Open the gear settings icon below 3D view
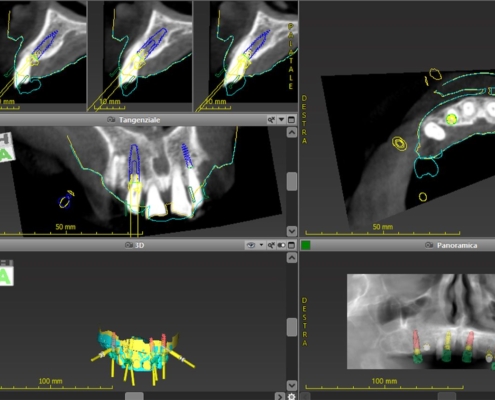 (291, 397)
